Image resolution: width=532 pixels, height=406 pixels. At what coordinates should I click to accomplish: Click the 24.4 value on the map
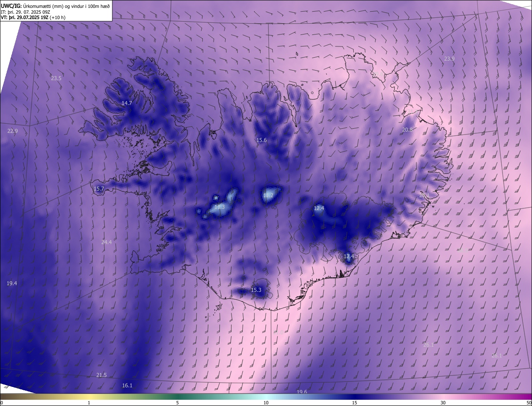[106, 242]
